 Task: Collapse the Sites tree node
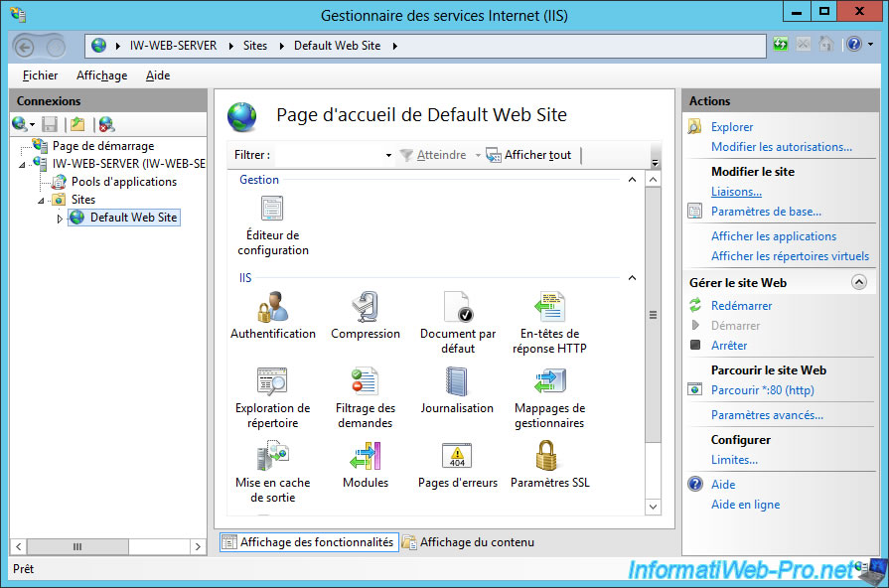pos(41,201)
